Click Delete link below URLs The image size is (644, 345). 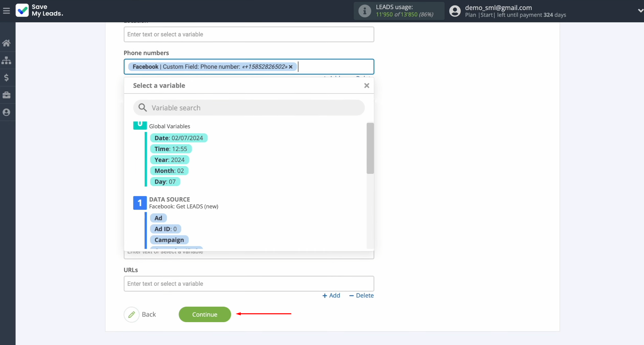tap(361, 296)
